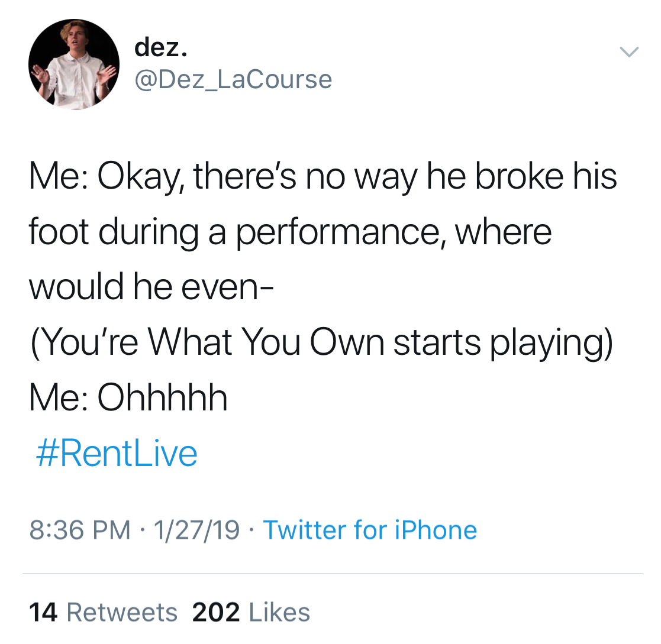The image size is (661, 644).
Task: Click the "(You're What You Own starts playing)" line
Action: pos(320,342)
